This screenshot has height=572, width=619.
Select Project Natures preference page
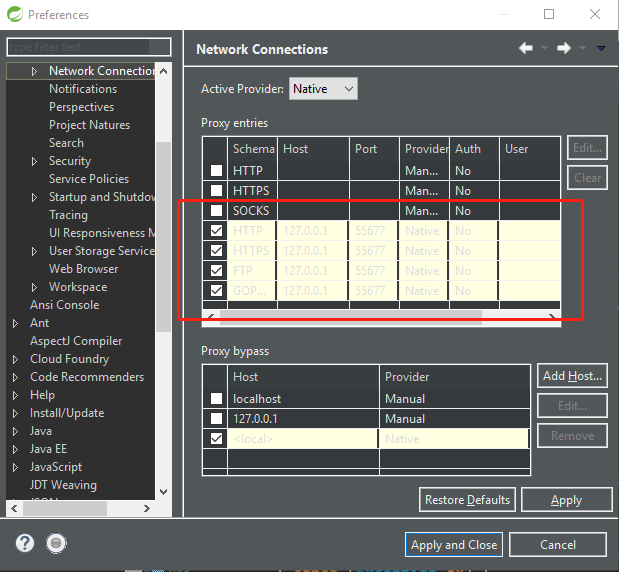[90, 125]
